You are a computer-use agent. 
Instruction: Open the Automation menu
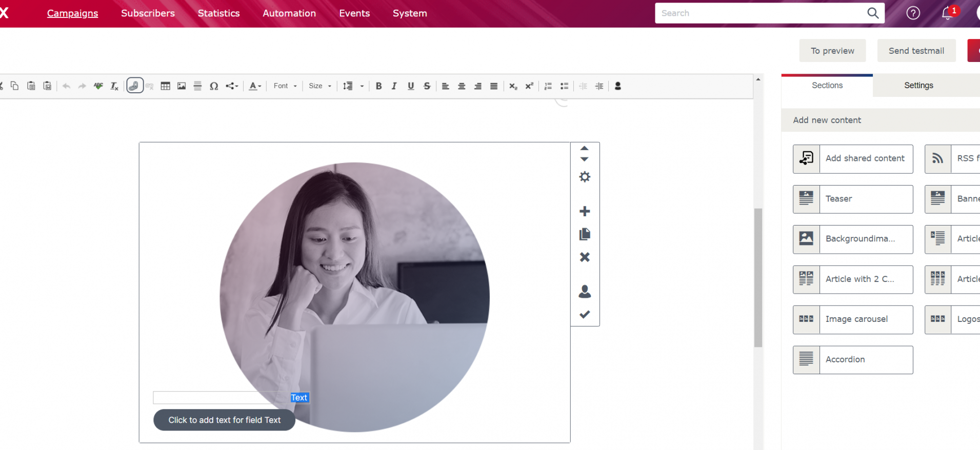(x=289, y=13)
